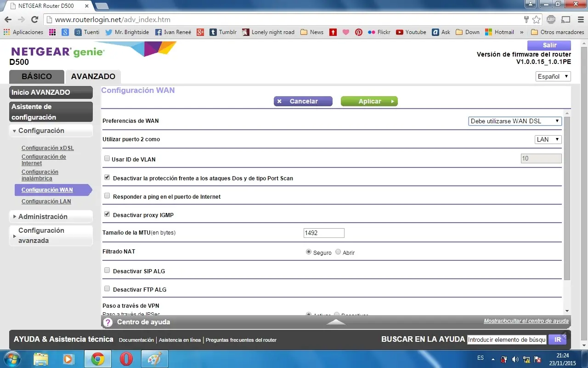Click the help question mark icon
The height and width of the screenshot is (368, 588).
[108, 322]
